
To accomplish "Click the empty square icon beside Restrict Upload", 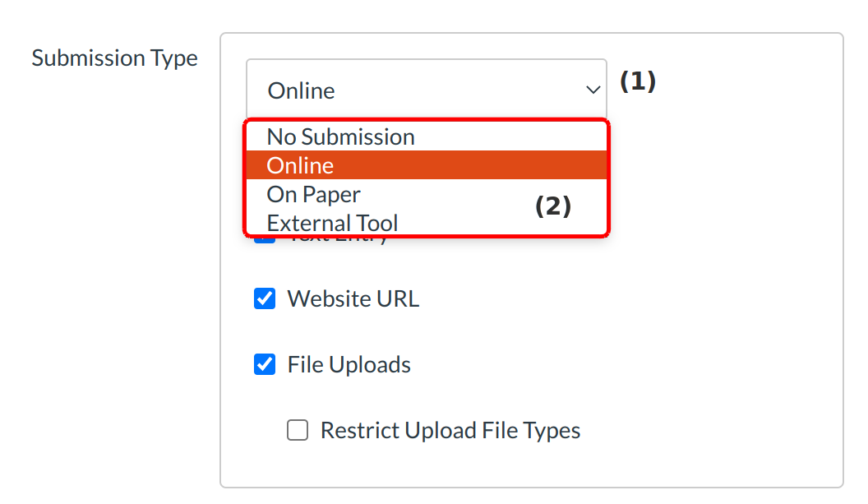I will [298, 430].
